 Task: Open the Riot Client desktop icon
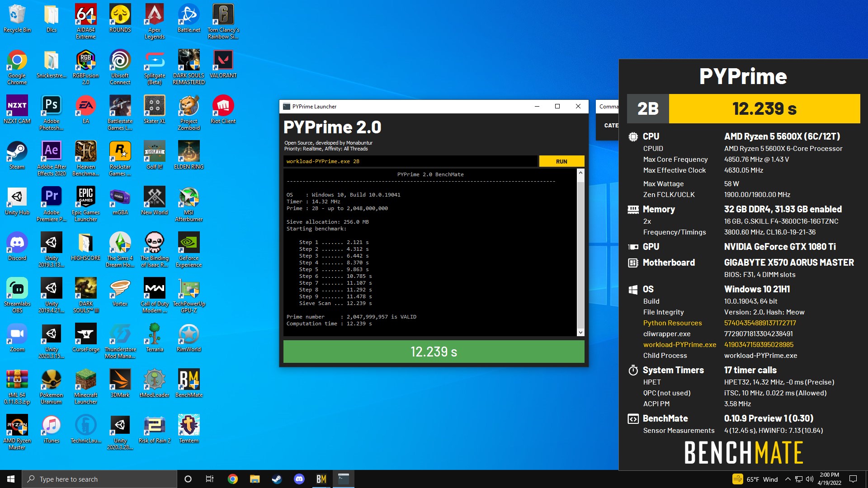223,109
